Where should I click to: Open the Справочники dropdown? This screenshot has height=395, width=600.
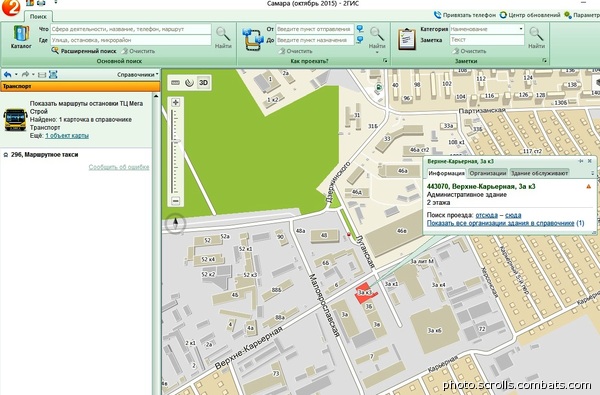[138, 75]
